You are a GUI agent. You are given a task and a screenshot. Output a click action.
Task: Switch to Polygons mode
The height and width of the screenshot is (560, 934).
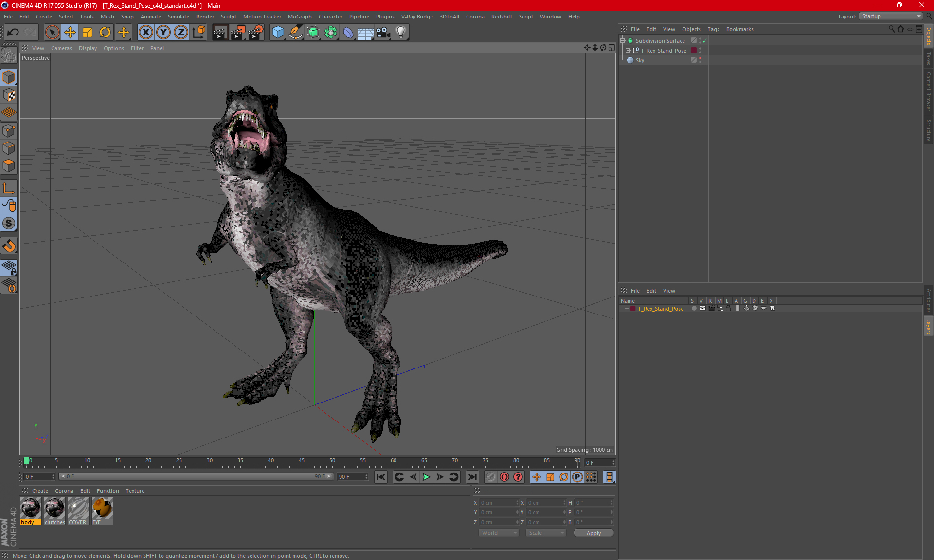[9, 166]
